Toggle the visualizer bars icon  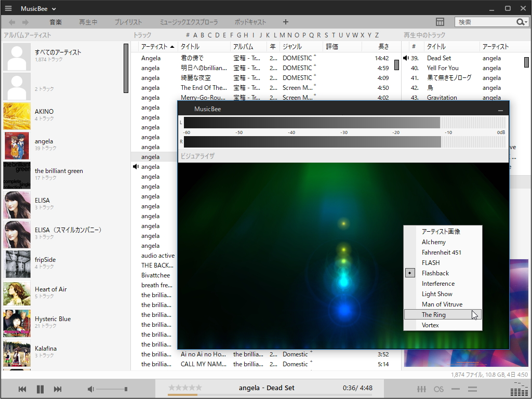pos(519,389)
